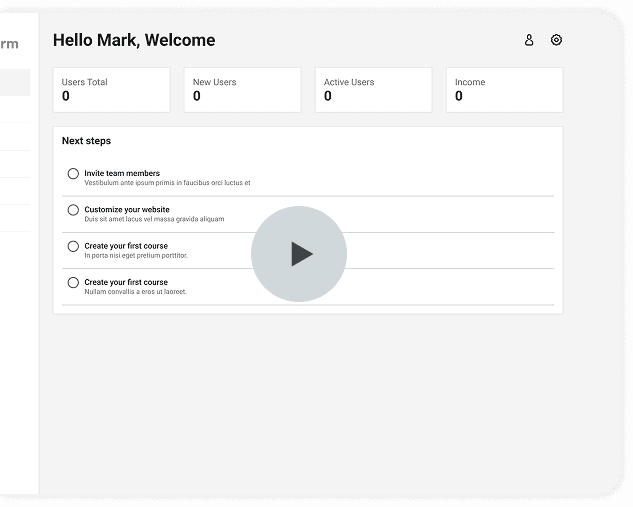633x507 pixels.
Task: Click 'Create your first course' above 'In porta nisi'
Action: pyautogui.click(x=126, y=246)
